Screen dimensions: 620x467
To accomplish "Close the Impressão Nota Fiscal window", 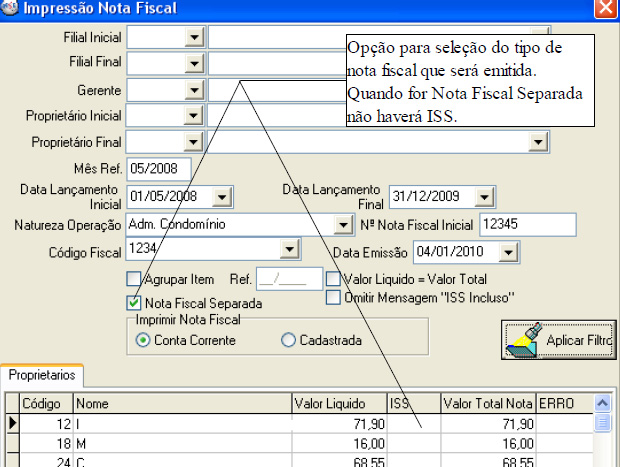I will (605, 8).
